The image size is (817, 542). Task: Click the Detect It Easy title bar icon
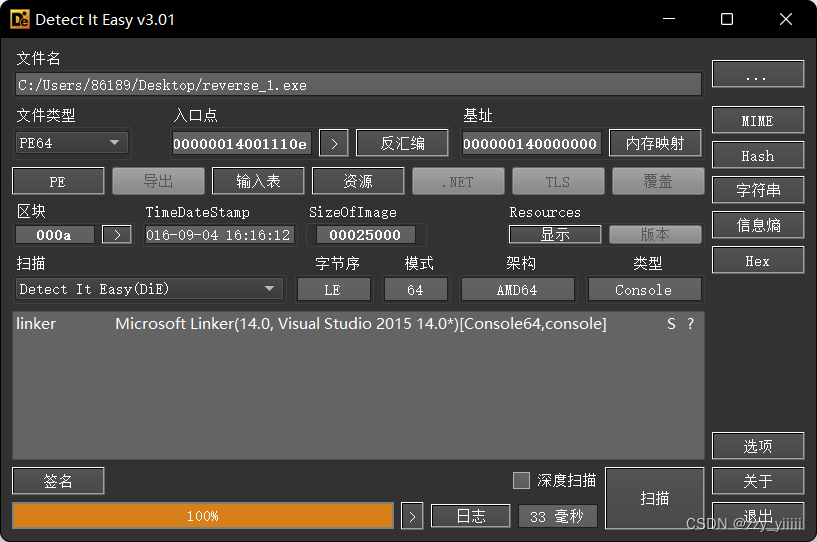click(x=20, y=19)
